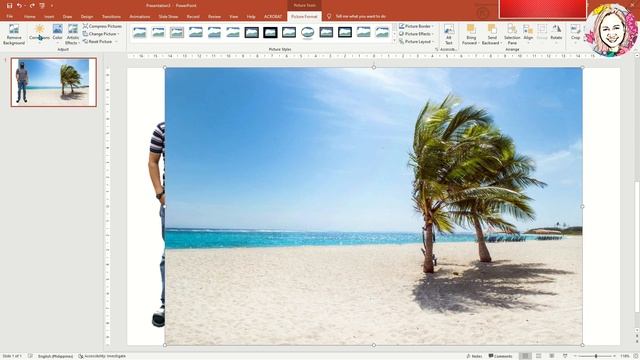The height and width of the screenshot is (360, 640).
Task: Switch to the Transitions tab
Action: (x=111, y=17)
